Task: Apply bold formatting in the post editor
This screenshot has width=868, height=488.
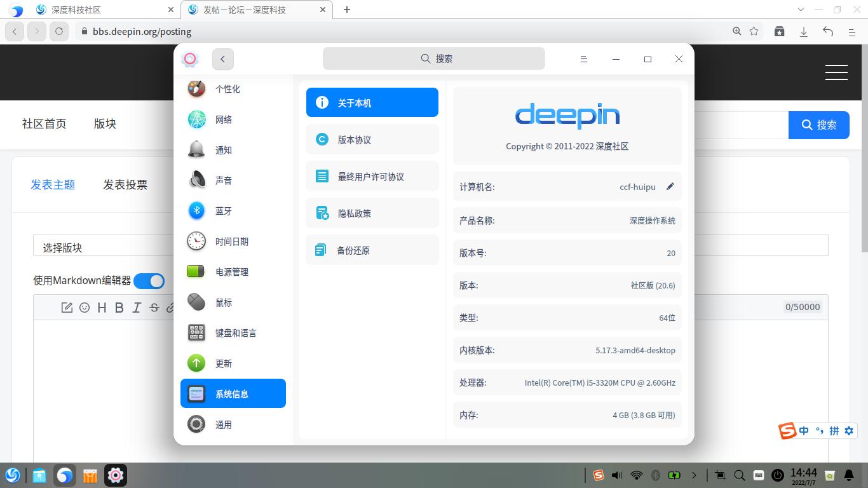Action: pos(119,308)
